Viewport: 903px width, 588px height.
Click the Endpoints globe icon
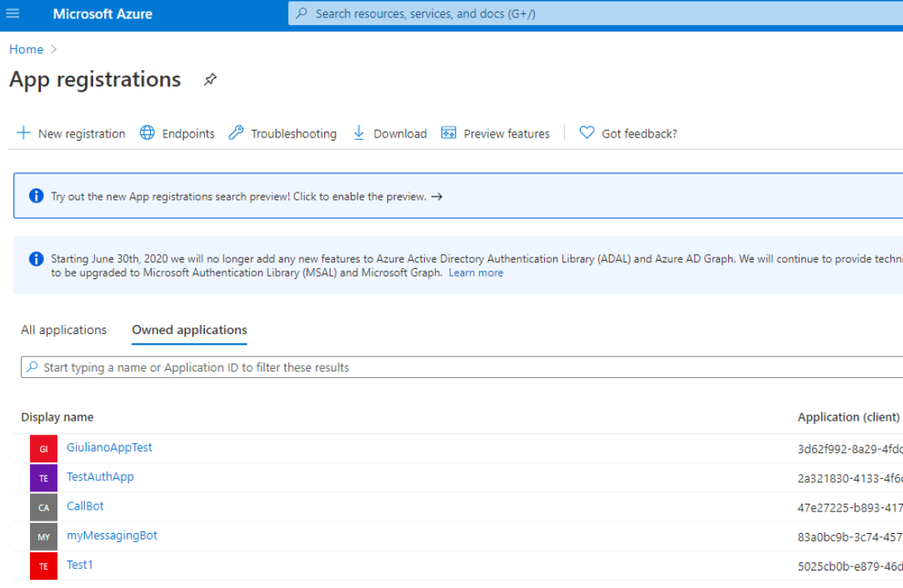click(x=147, y=133)
